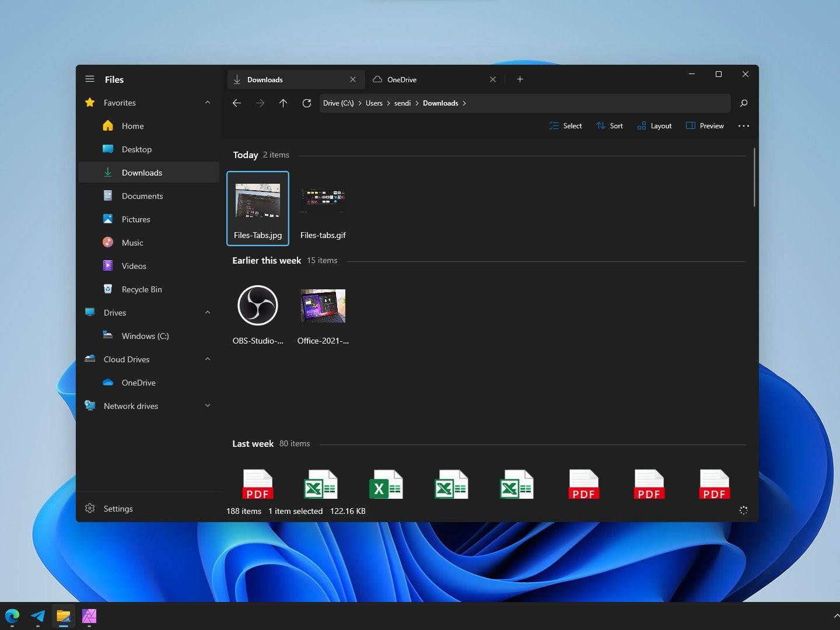Image resolution: width=840 pixels, height=630 pixels.
Task: Expand chevron after Downloads in path
Action: [x=464, y=103]
